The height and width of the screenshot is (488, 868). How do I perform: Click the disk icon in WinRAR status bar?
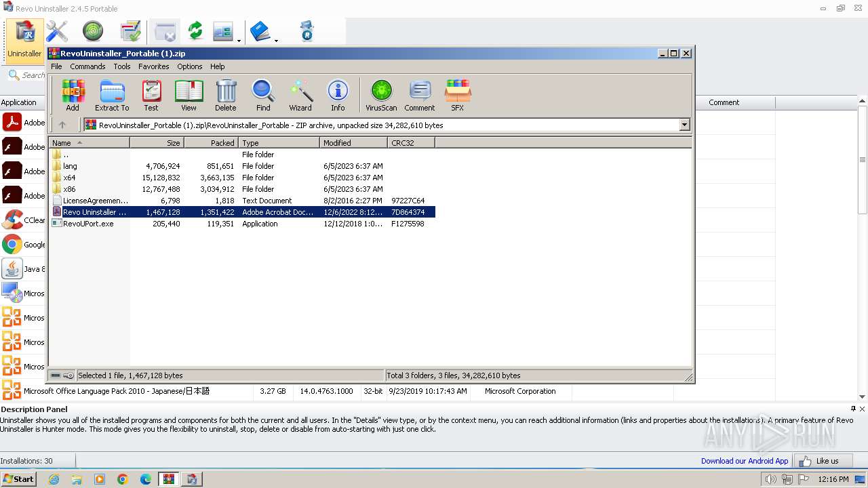[56, 375]
